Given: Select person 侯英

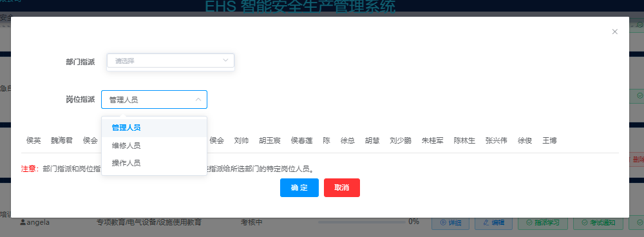Looking at the screenshot, I should point(33,141).
